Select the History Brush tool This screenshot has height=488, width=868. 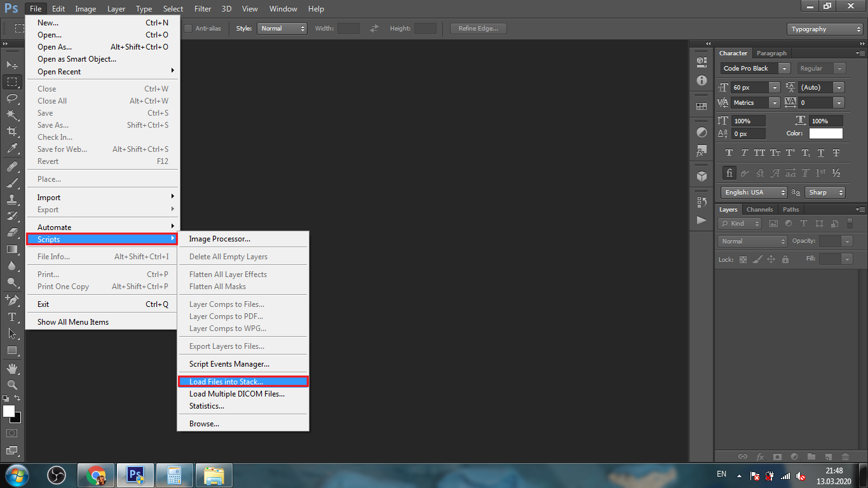click(x=12, y=216)
